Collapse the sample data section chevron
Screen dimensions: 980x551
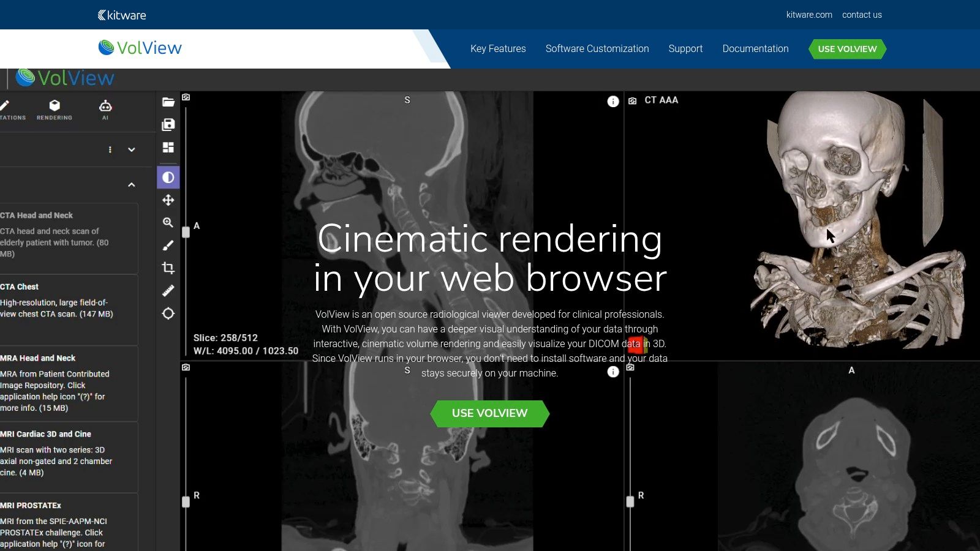coord(131,184)
